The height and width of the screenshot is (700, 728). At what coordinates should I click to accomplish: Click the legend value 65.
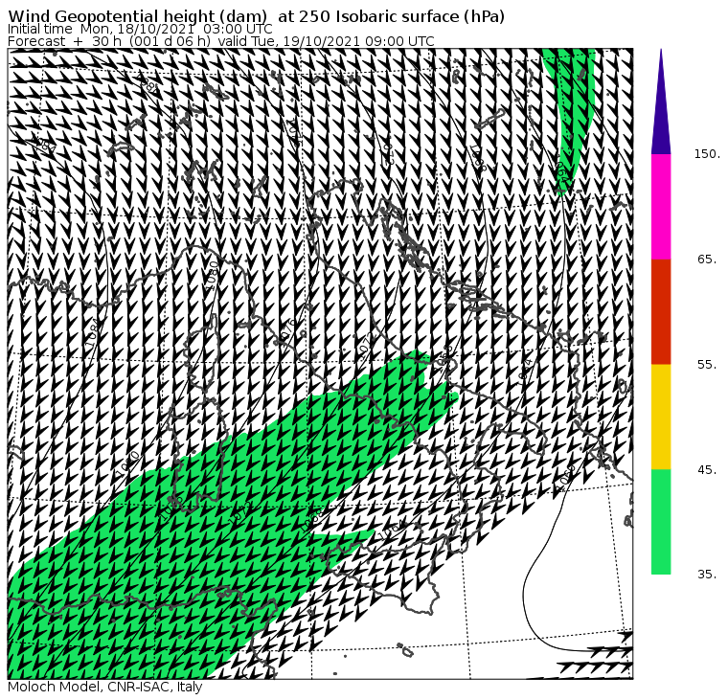coord(707,259)
